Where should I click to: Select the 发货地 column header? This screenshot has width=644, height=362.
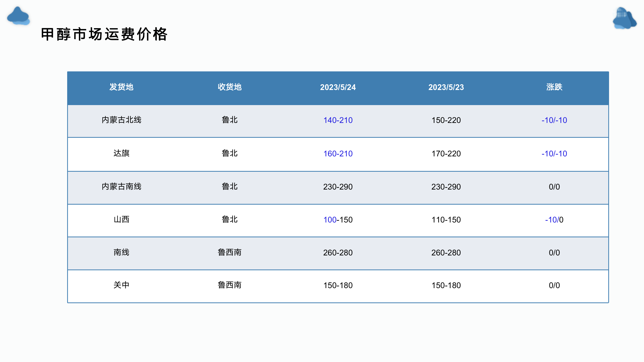click(121, 87)
